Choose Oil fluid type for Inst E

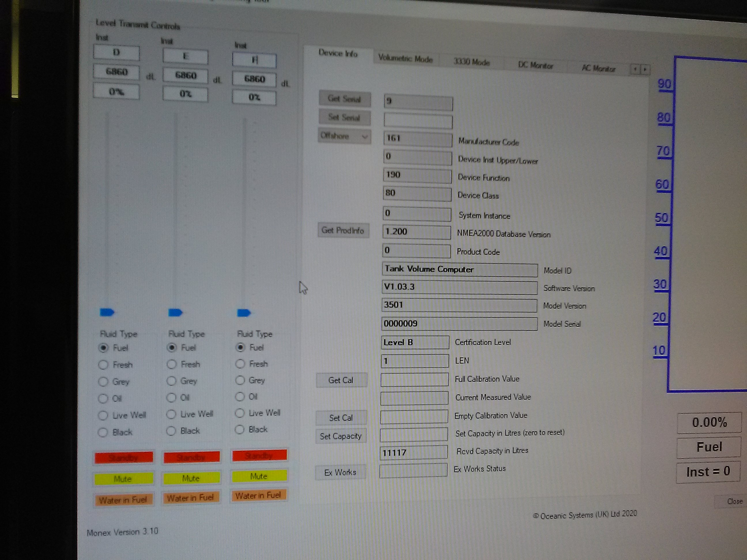(x=171, y=397)
